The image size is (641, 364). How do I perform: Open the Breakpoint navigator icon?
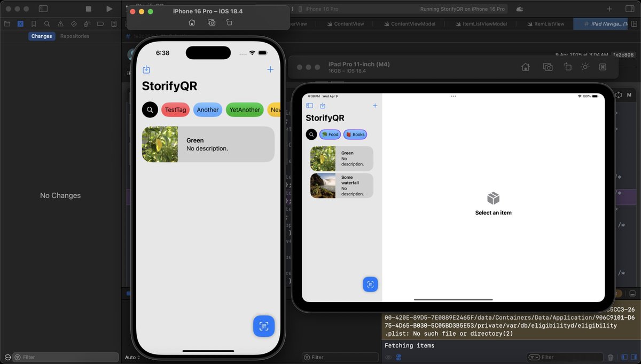pos(100,24)
